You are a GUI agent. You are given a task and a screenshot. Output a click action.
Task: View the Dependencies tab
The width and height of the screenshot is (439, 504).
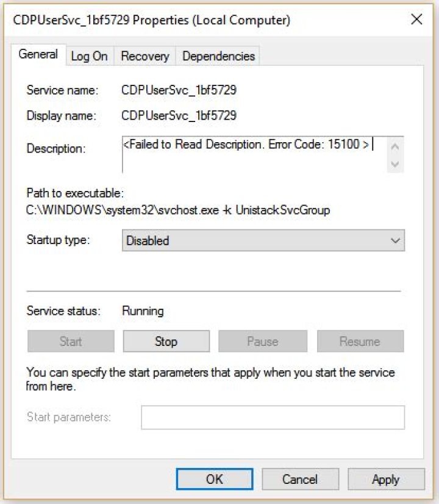218,56
